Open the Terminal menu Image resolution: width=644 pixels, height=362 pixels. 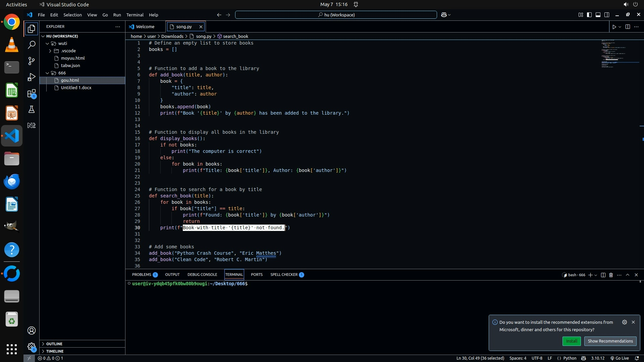coord(135,15)
